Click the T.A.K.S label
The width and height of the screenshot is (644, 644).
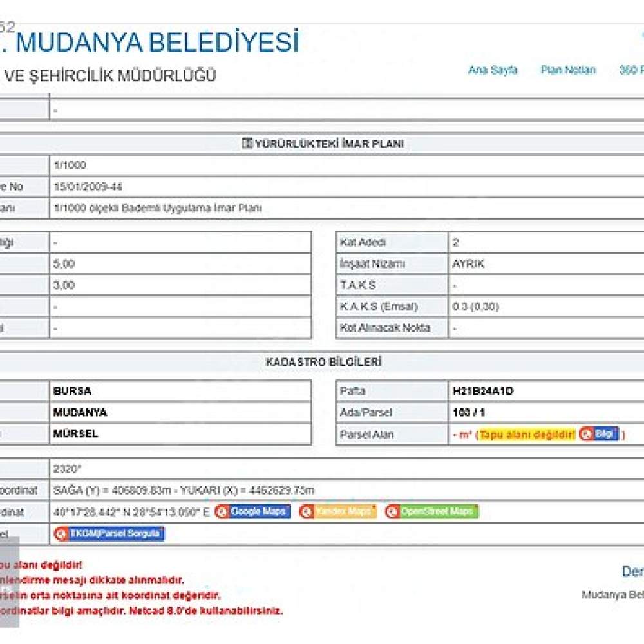pos(357,285)
